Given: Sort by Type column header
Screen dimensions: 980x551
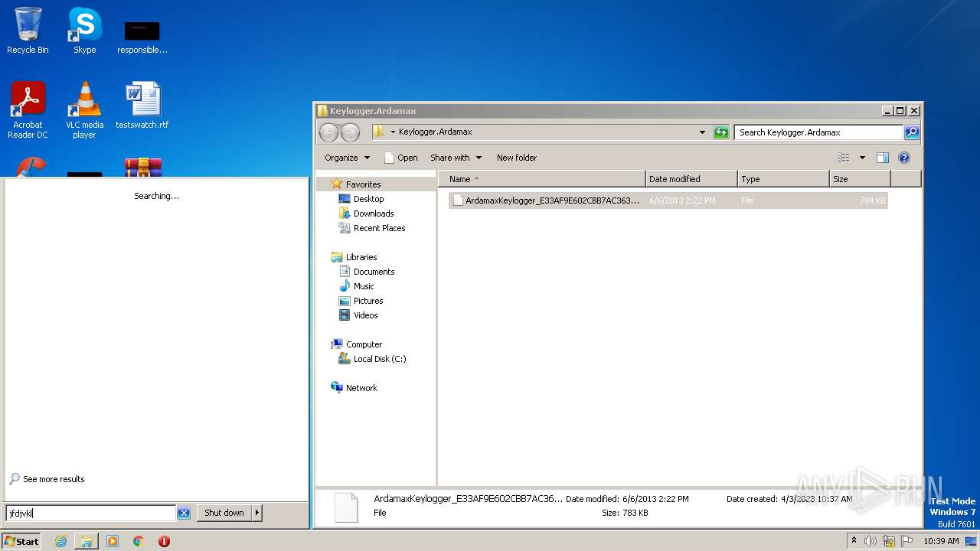Looking at the screenshot, I should [783, 179].
